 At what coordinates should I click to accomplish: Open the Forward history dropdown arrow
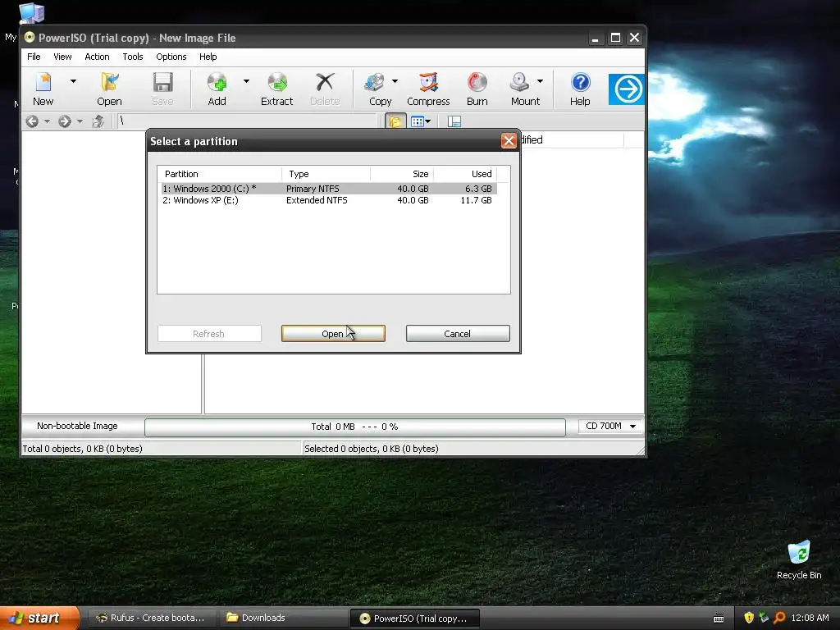tap(80, 121)
